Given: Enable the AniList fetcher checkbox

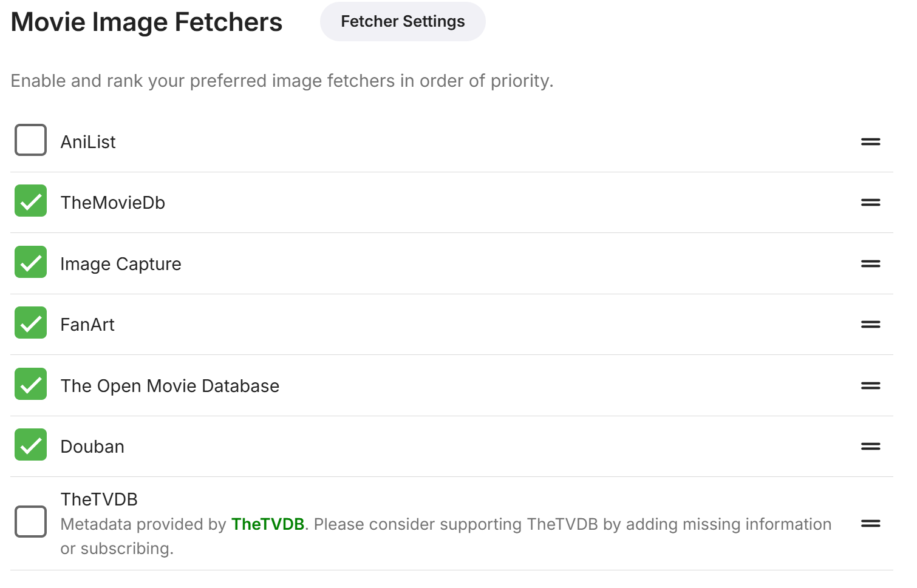Looking at the screenshot, I should coord(30,140).
